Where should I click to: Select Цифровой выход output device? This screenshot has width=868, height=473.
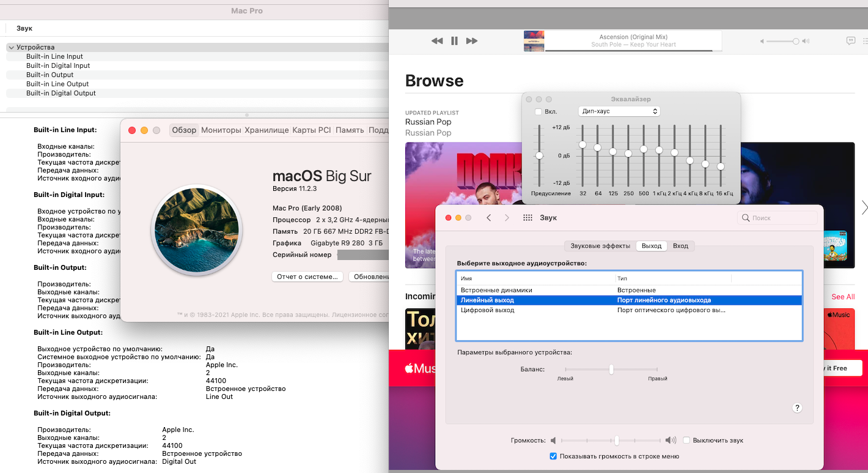pos(629,310)
